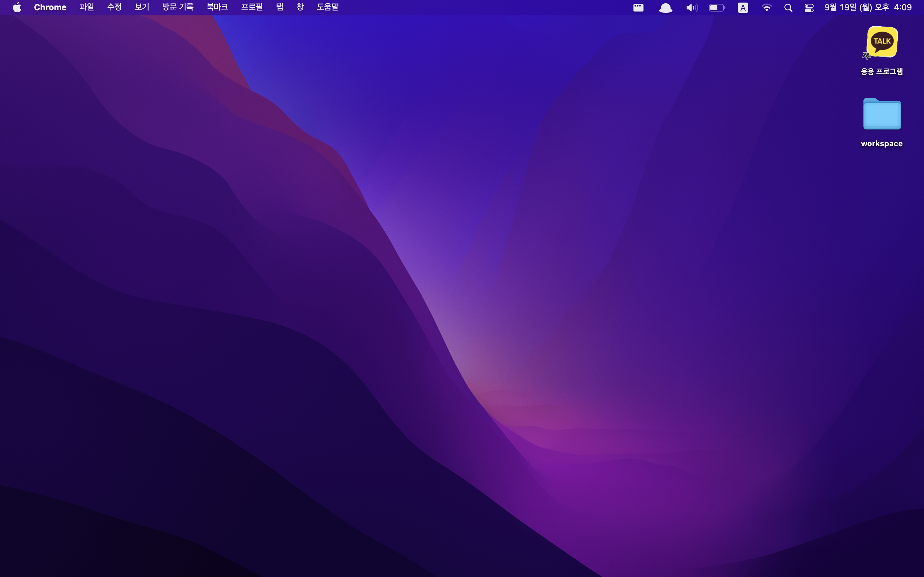Open the 도움말 menu

[327, 7]
